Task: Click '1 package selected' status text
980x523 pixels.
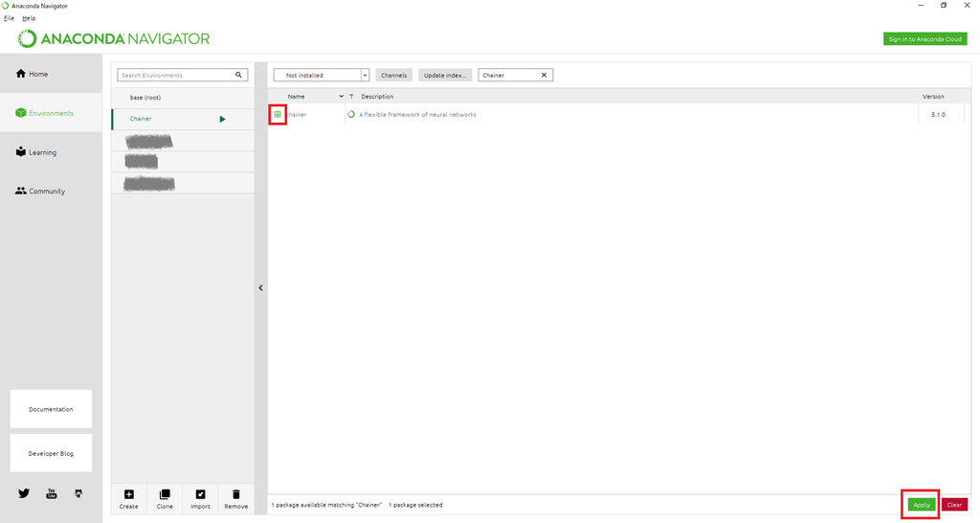Action: (415, 505)
